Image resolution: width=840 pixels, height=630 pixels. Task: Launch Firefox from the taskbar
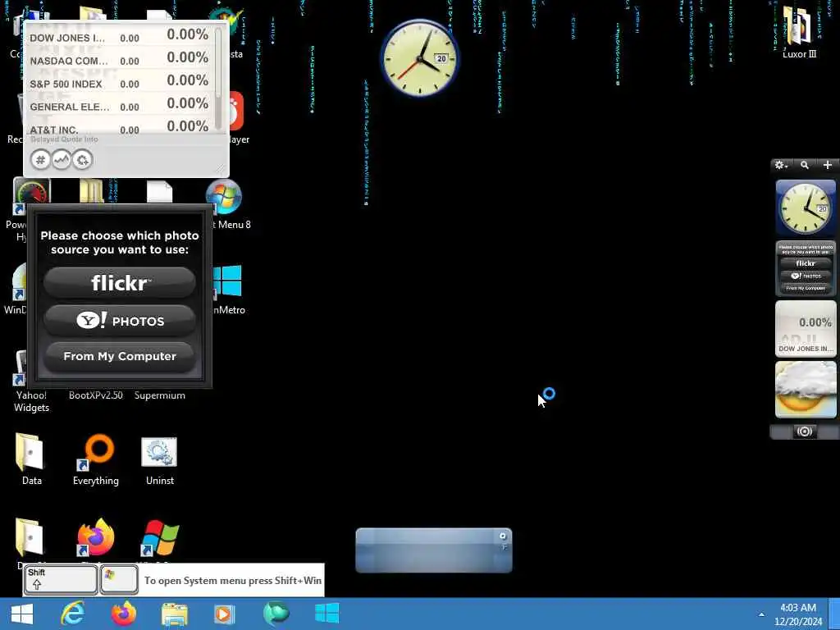click(x=123, y=614)
